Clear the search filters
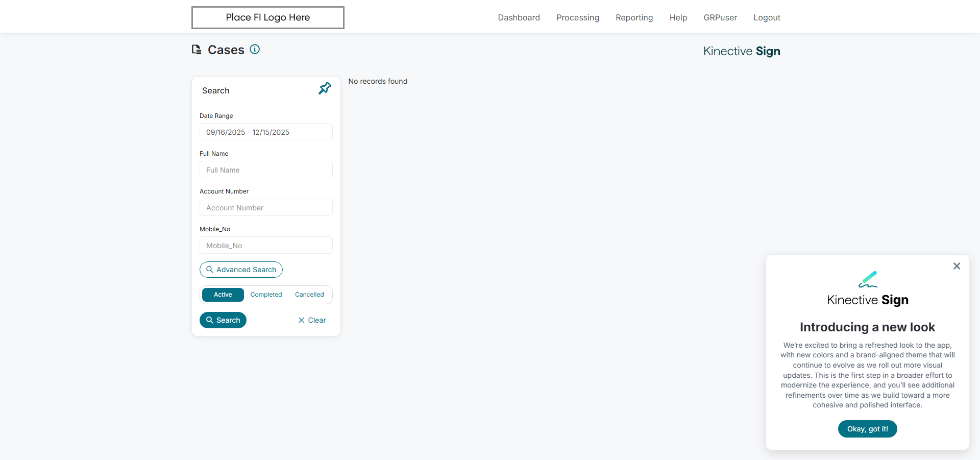This screenshot has width=980, height=460. point(312,320)
